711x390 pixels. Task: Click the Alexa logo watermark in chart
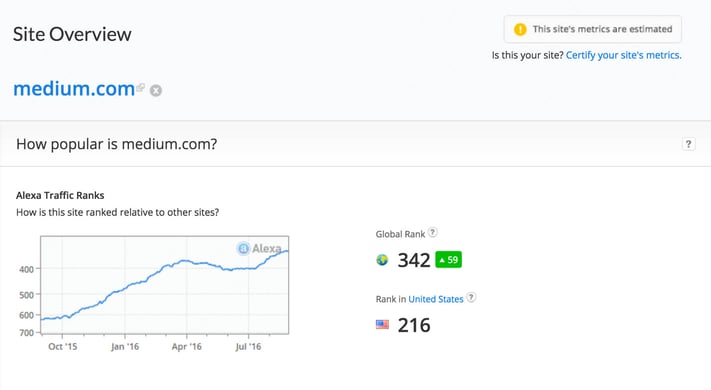pyautogui.click(x=259, y=248)
